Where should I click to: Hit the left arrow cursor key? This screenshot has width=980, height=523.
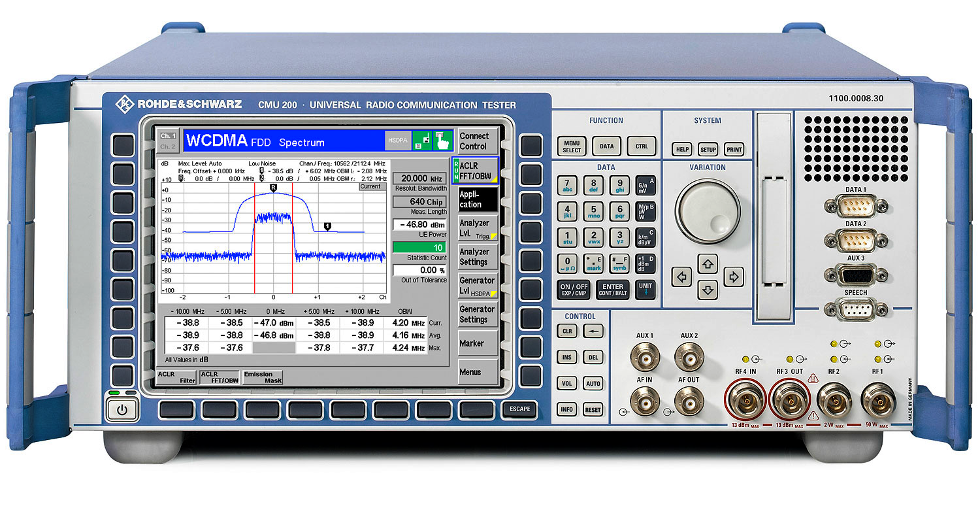[x=682, y=277]
